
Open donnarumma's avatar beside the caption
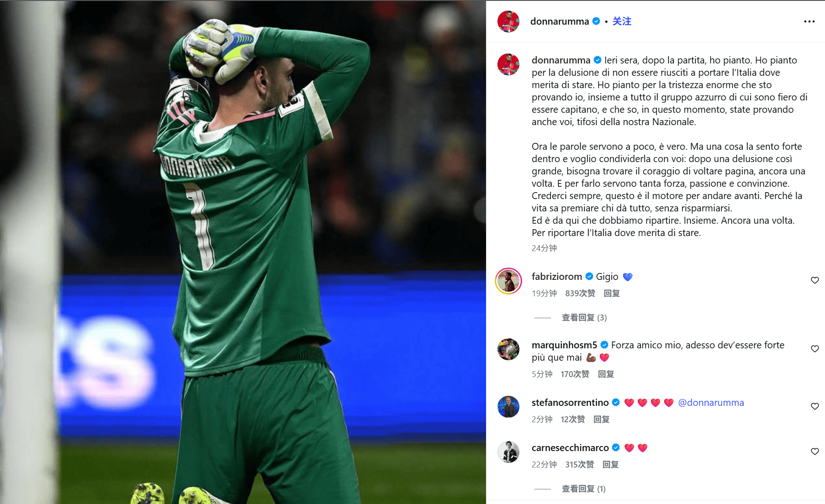508,64
